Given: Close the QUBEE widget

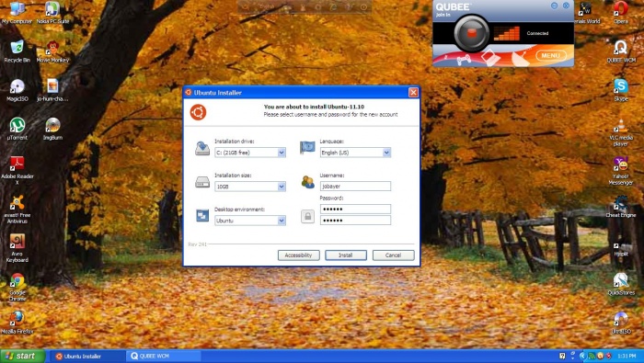Looking at the screenshot, I should pos(566,6).
